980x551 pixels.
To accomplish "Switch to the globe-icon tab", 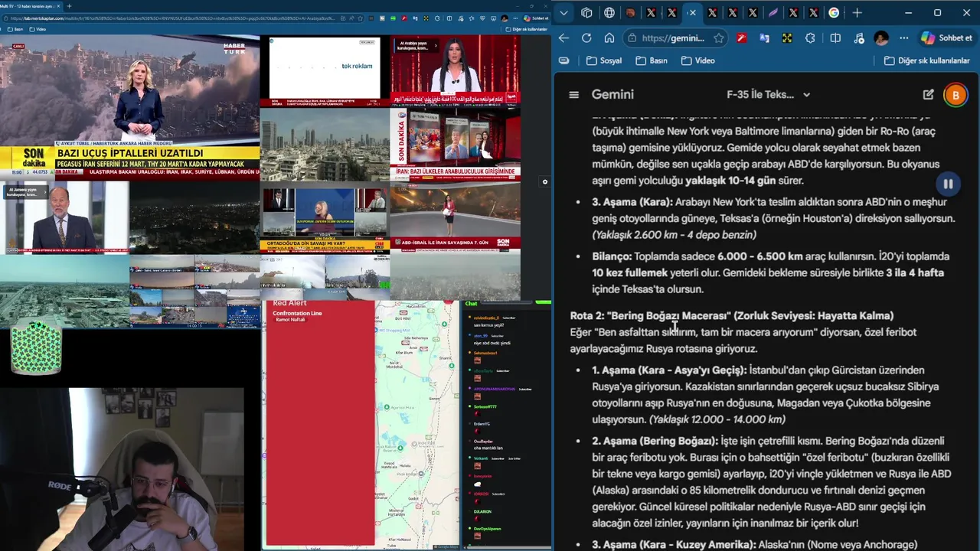I will point(609,12).
